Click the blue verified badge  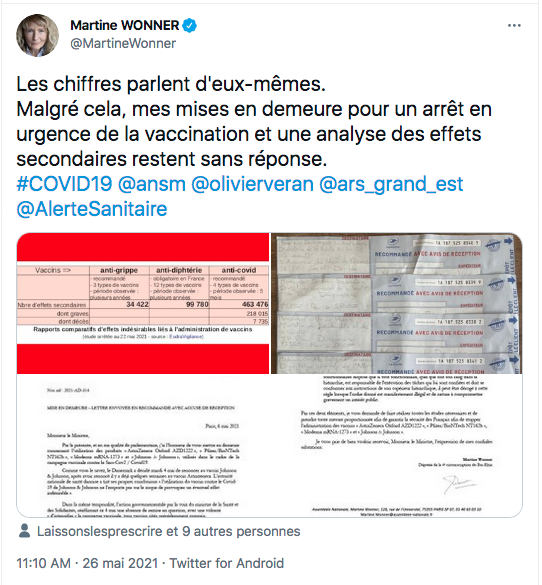(x=190, y=25)
